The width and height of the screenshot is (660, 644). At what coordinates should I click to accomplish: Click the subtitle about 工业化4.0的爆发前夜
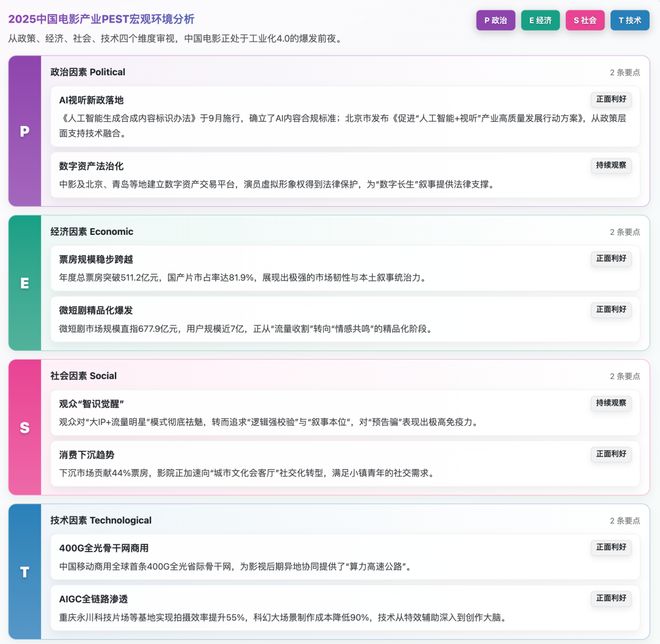pos(176,39)
